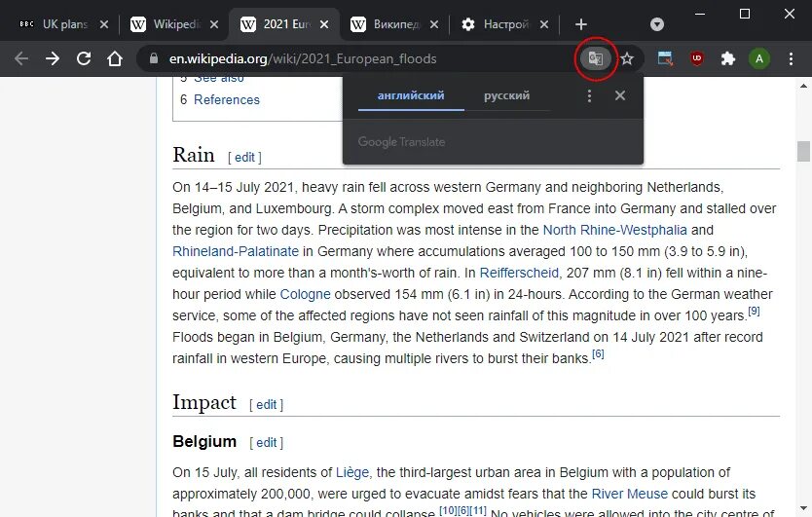Open the browser home page
Image resolution: width=812 pixels, height=517 pixels.
coord(115,58)
